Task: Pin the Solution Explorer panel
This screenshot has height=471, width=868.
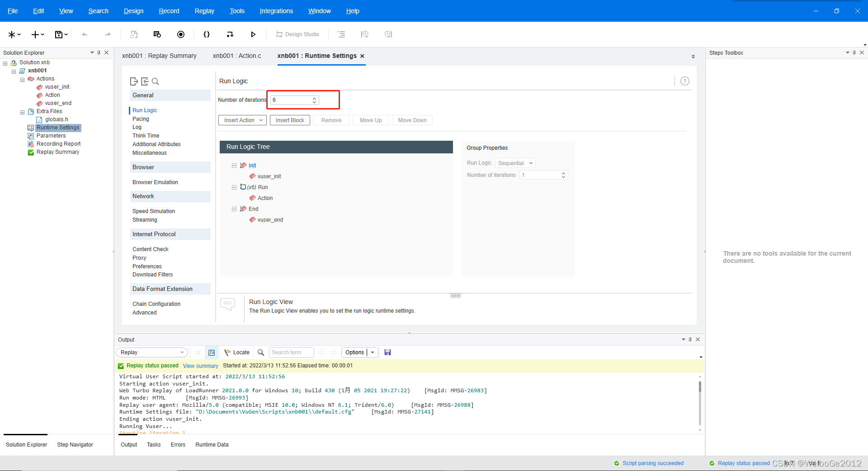Action: (99, 53)
